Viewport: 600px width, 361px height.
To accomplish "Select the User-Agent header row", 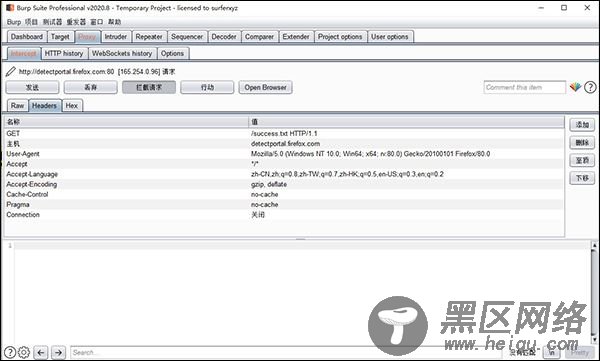I will (284, 154).
